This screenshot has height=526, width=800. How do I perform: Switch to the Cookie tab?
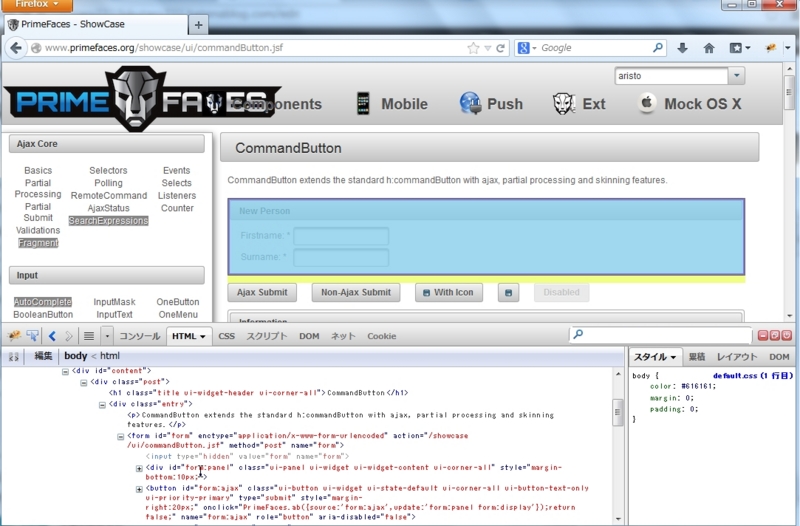tap(382, 336)
